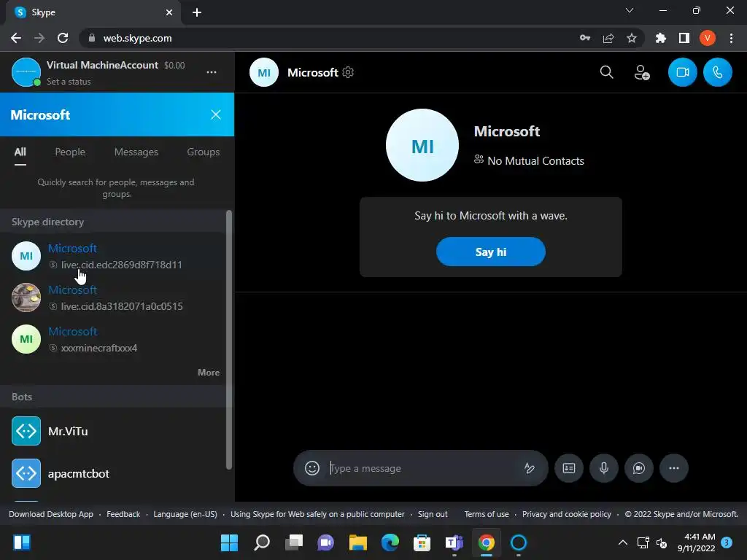This screenshot has height=560, width=747.
Task: Start a video call with Microsoft
Action: [682, 72]
